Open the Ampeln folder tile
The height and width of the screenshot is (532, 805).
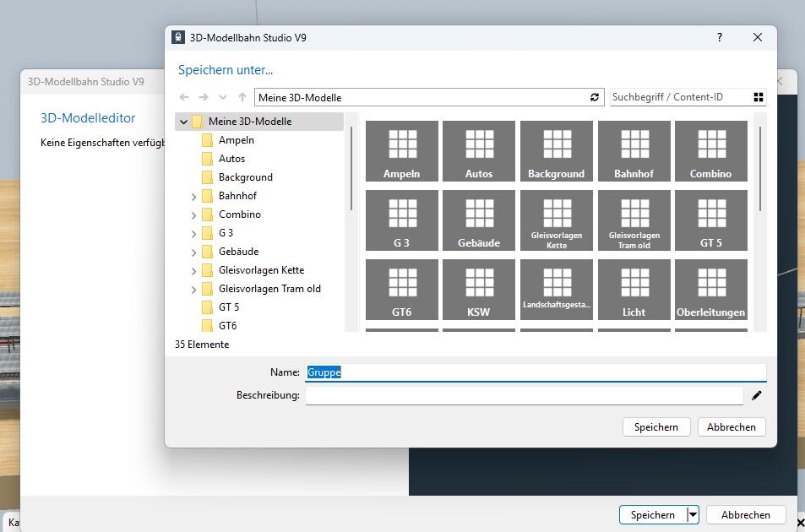401,151
